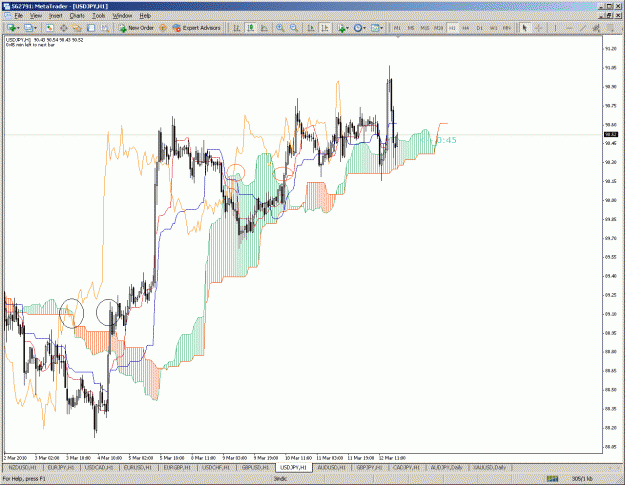Image resolution: width=625 pixels, height=485 pixels.
Task: Open the Navigator panel icon
Action: (x=77, y=28)
